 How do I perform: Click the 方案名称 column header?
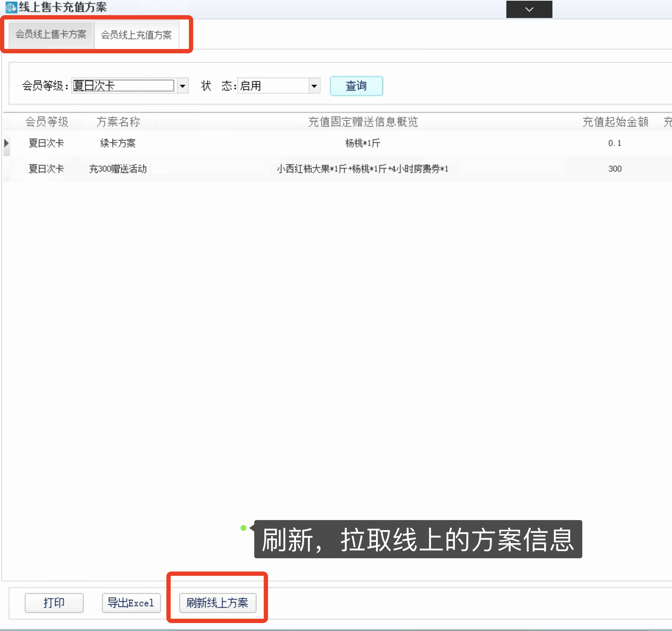[x=118, y=122]
